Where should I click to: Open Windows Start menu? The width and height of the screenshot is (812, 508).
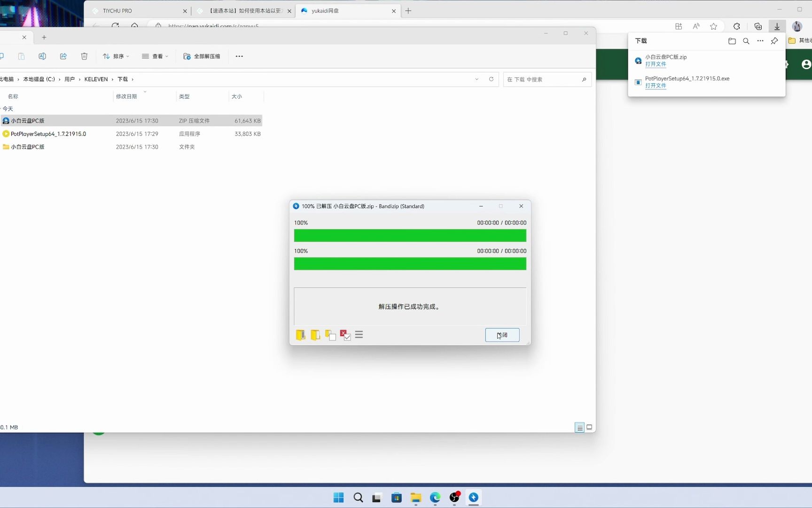tap(338, 498)
